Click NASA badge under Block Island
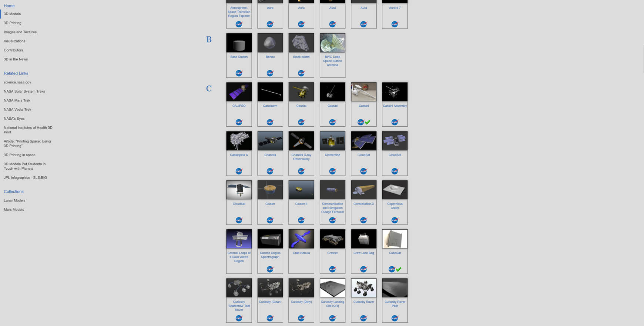Viewport: 644px width, 326px height. (301, 73)
